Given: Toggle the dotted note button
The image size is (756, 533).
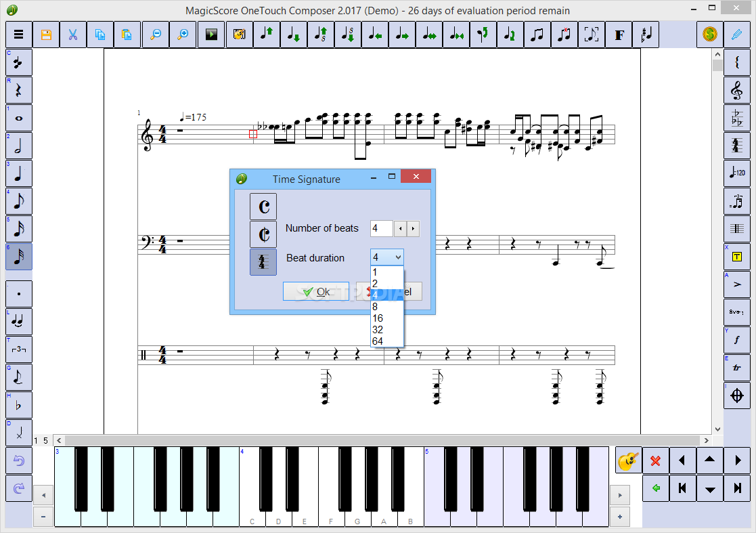Looking at the screenshot, I should (x=19, y=294).
